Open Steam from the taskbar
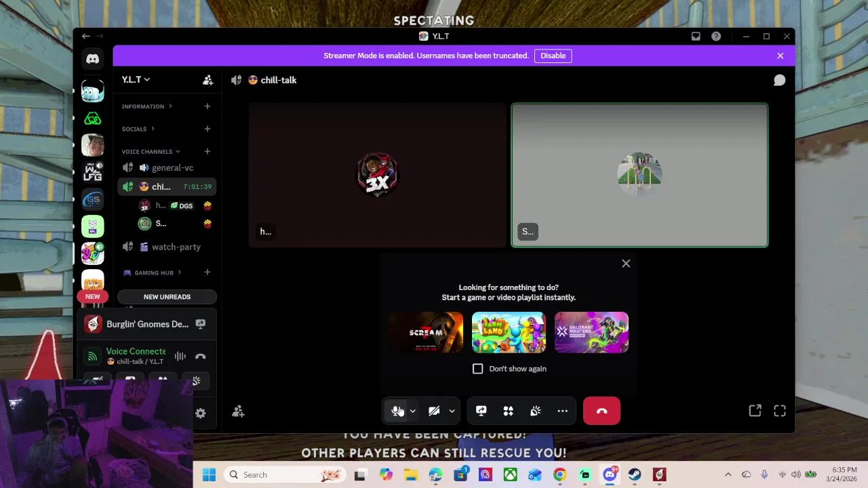Screen dimensions: 868x488 [635, 474]
